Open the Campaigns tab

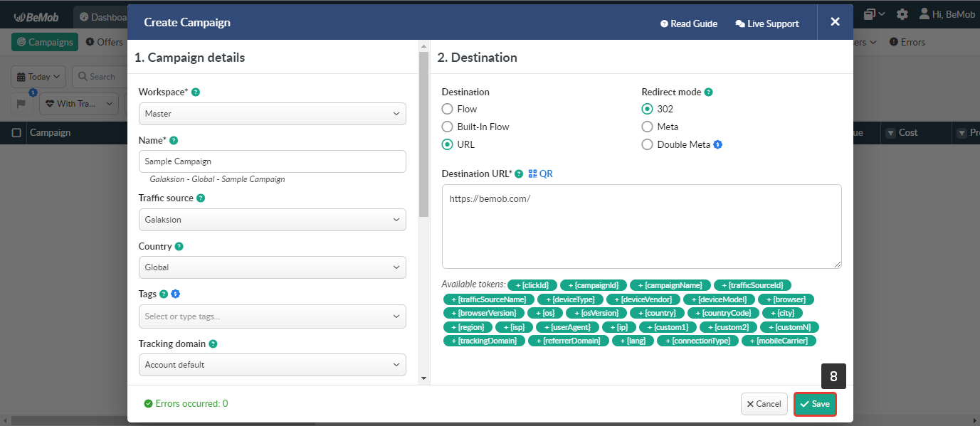tap(44, 42)
